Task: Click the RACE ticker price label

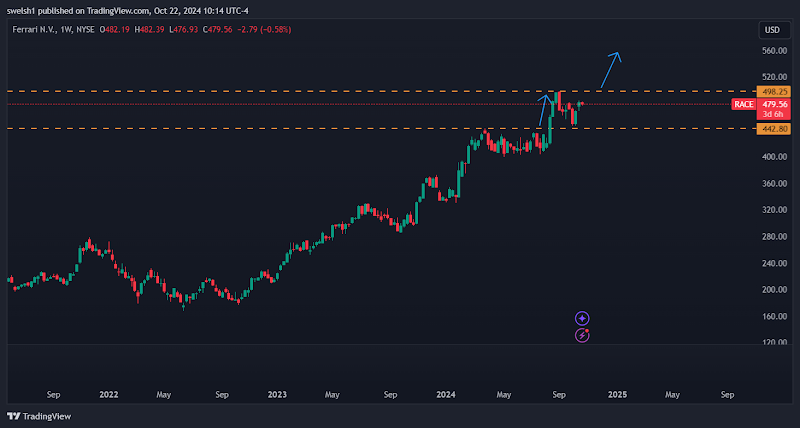Action: pos(743,104)
